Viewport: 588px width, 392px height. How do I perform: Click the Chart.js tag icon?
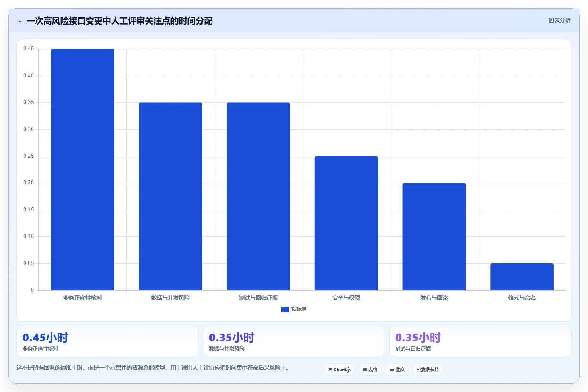pyautogui.click(x=330, y=370)
